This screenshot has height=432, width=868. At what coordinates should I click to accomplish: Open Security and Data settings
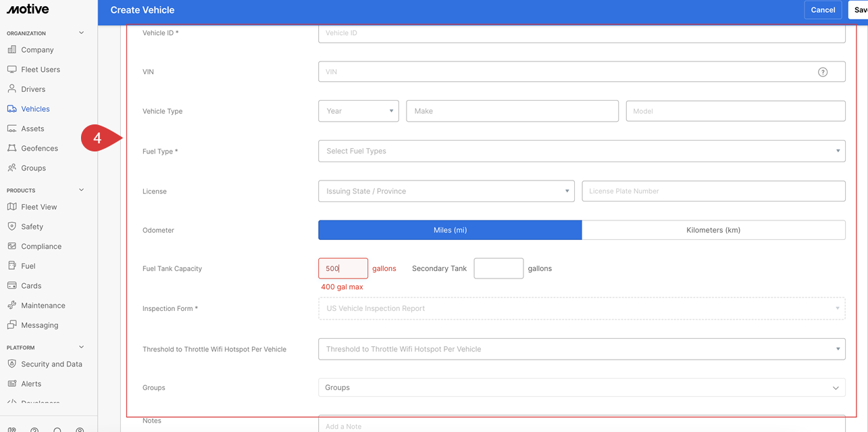(x=51, y=364)
